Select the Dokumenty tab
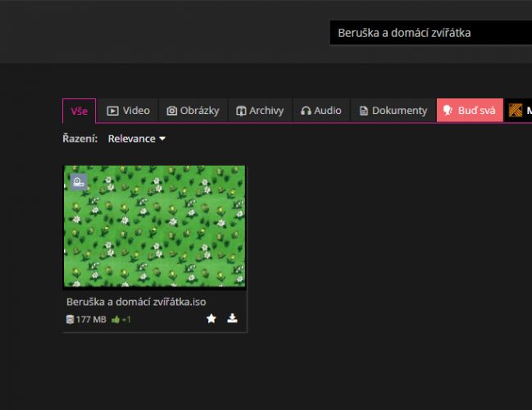 coord(393,111)
